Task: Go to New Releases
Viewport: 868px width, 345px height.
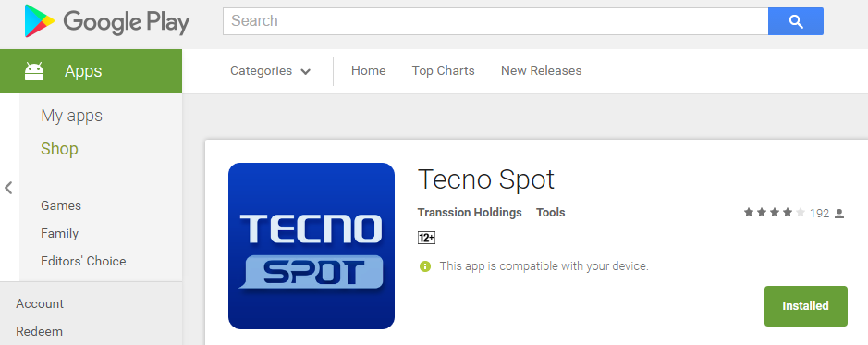Action: point(541,71)
